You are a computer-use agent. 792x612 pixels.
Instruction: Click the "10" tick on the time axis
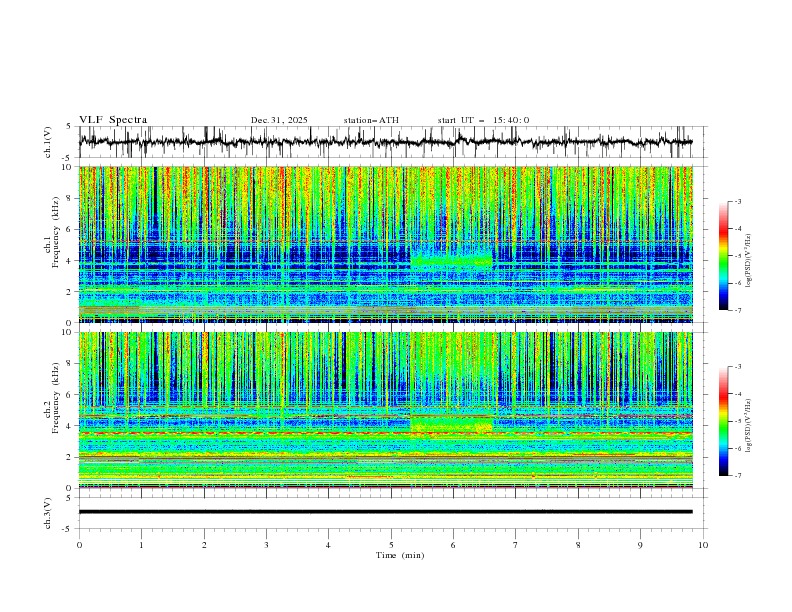pos(703,545)
